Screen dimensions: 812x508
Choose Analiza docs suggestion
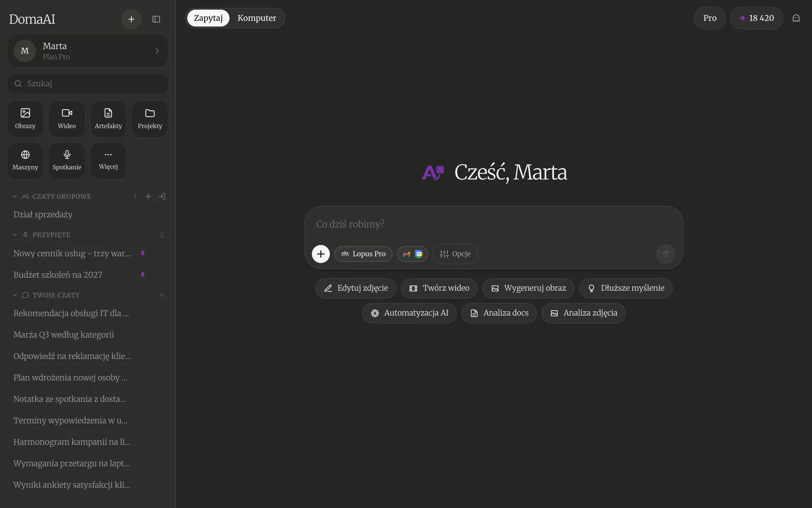pos(499,313)
